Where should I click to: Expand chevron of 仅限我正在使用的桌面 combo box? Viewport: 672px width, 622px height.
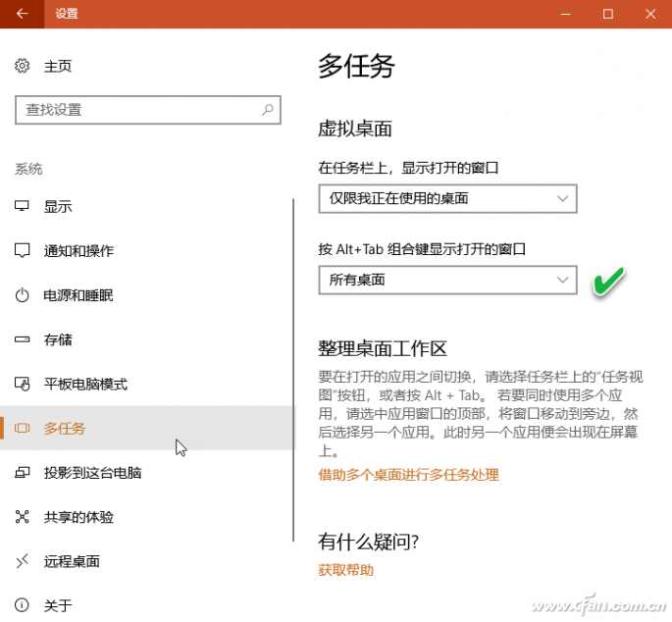coord(562,198)
